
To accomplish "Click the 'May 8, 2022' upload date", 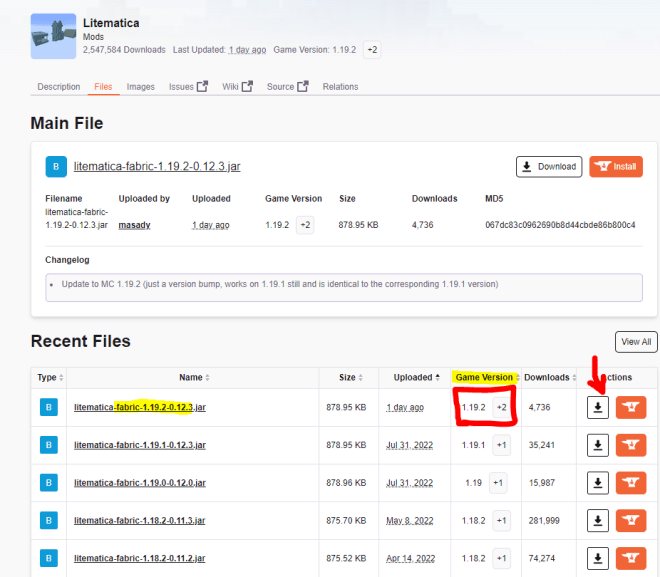I will click(410, 521).
